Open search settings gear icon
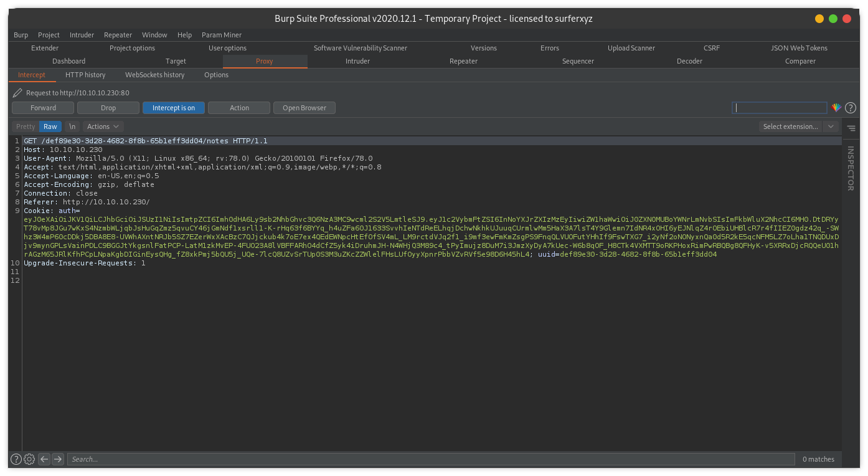The image size is (868, 476). [x=29, y=459]
